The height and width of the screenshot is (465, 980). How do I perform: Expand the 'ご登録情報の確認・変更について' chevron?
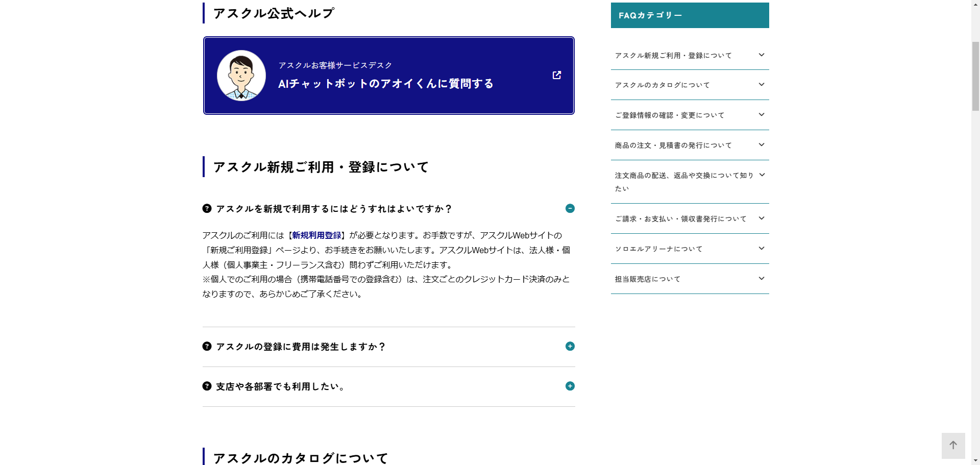coord(762,114)
